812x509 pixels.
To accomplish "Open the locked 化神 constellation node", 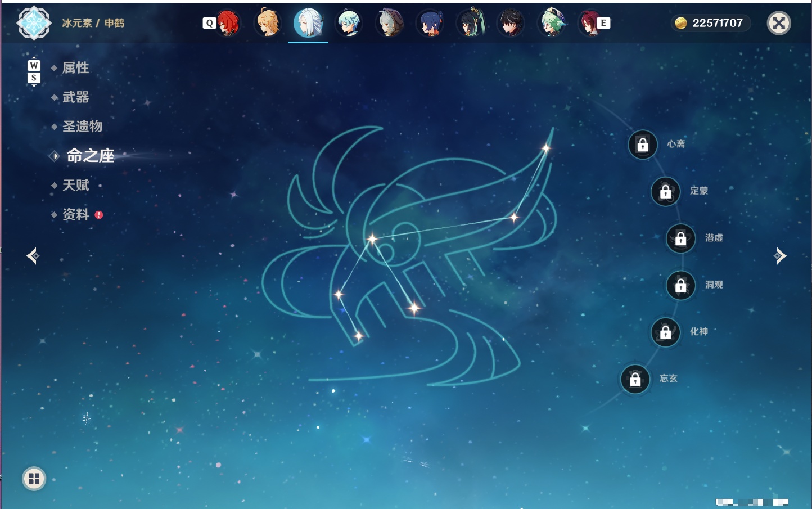I will 666,332.
